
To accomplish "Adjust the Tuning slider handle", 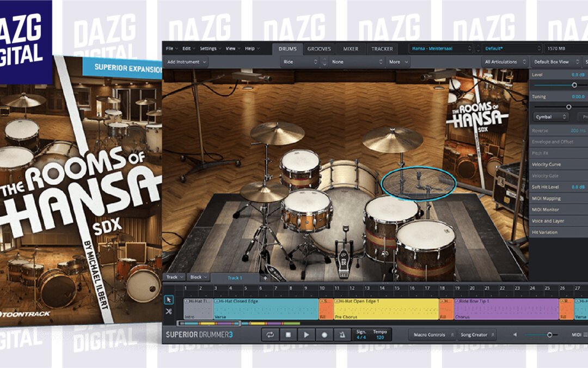I will coord(568,107).
